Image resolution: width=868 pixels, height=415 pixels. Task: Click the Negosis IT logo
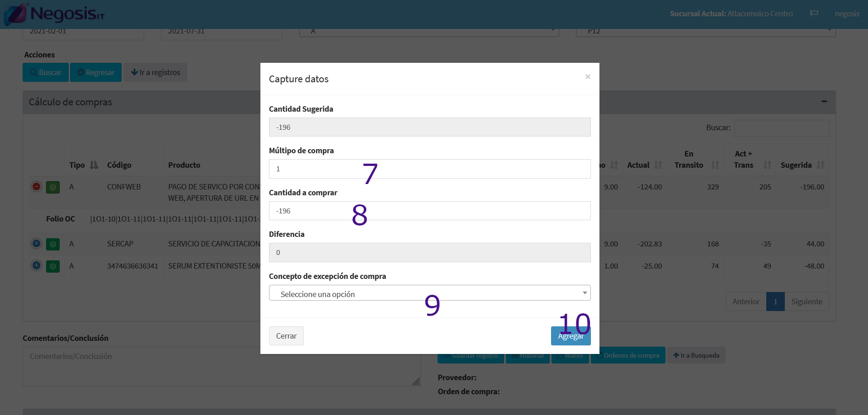point(54,14)
